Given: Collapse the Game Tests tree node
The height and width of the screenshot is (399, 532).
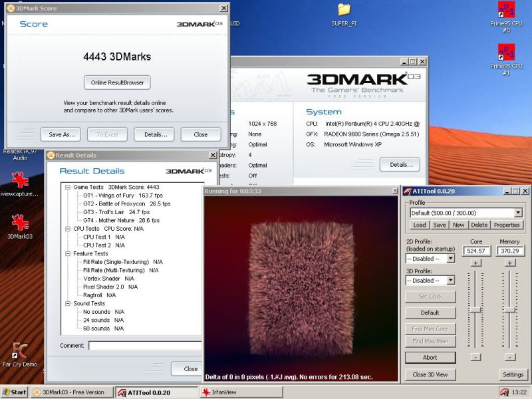Looking at the screenshot, I should coord(68,188).
